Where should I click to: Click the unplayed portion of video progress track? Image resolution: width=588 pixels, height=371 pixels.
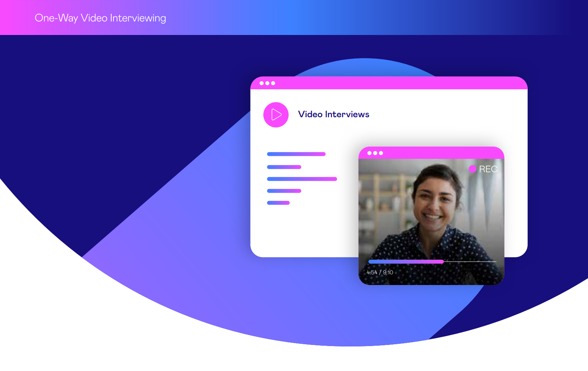[470, 262]
